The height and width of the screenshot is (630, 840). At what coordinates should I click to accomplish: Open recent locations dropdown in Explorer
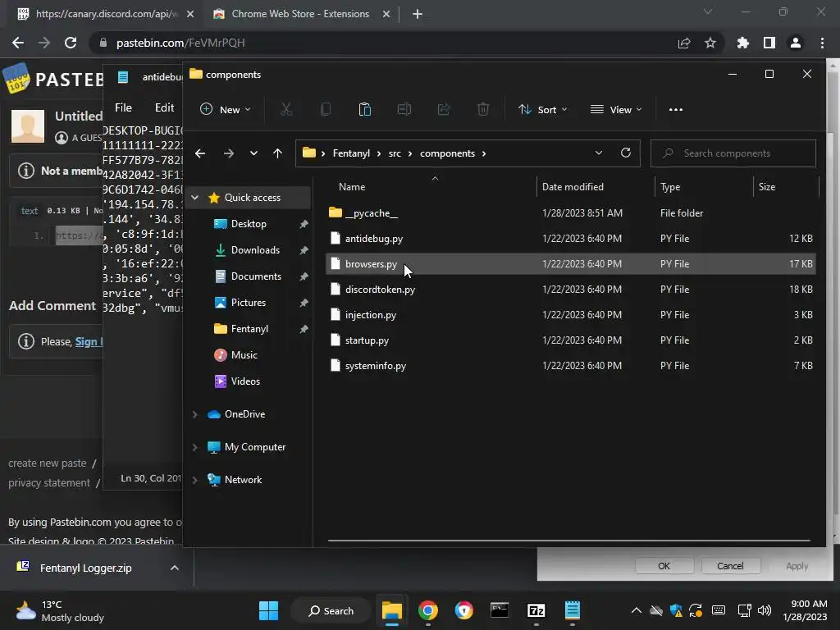click(253, 153)
